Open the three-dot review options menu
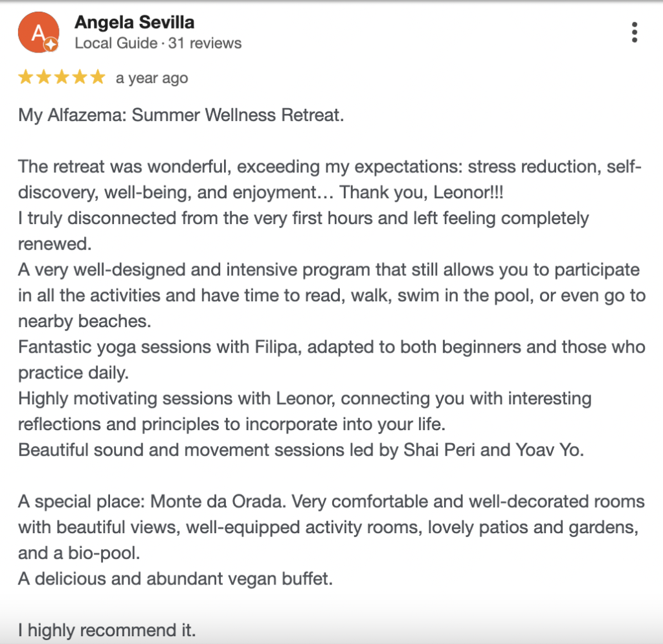This screenshot has height=644, width=663. coord(635,32)
